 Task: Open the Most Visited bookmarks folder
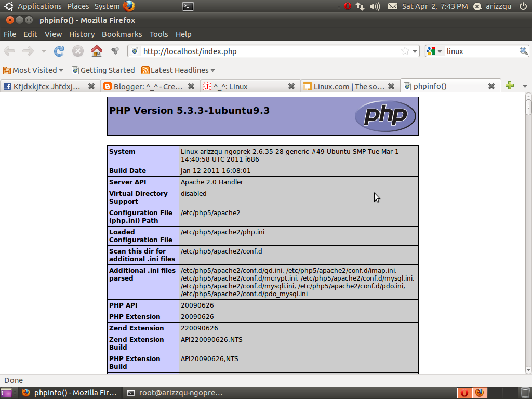click(x=33, y=70)
